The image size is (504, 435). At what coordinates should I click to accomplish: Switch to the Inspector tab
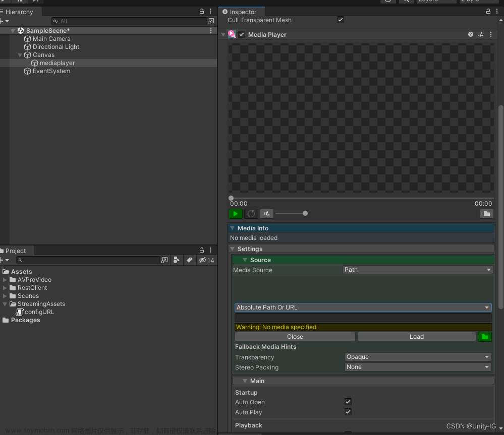tap(242, 12)
